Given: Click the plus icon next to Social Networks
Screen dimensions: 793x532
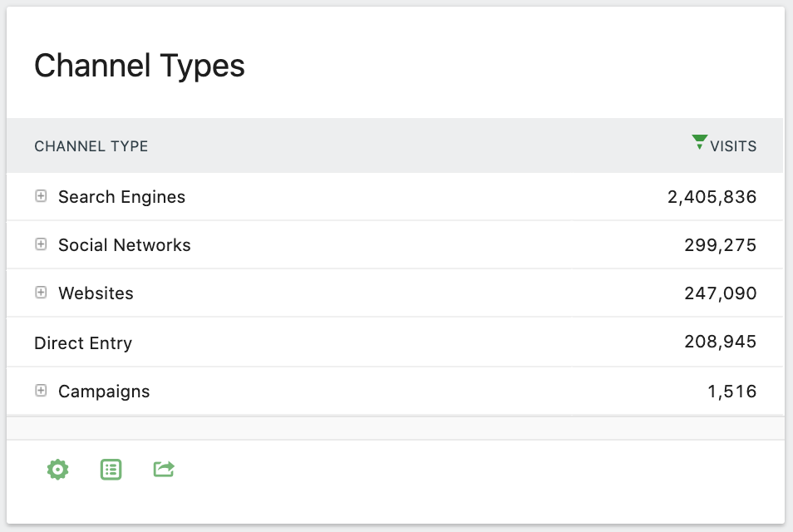Looking at the screenshot, I should tap(40, 244).
